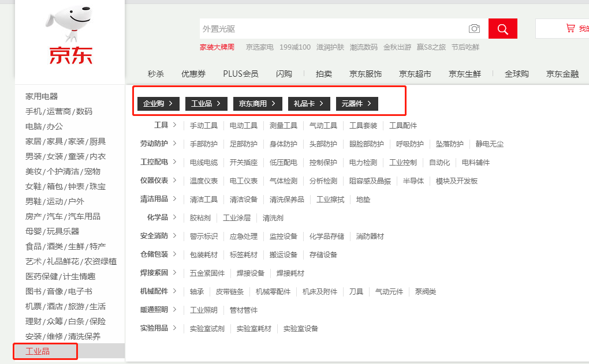Click the 199减100 hot-word link

(x=295, y=47)
